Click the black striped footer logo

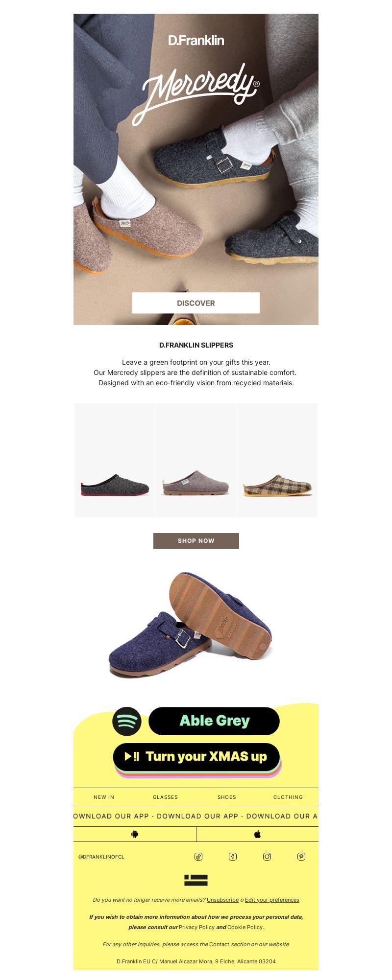tap(196, 880)
